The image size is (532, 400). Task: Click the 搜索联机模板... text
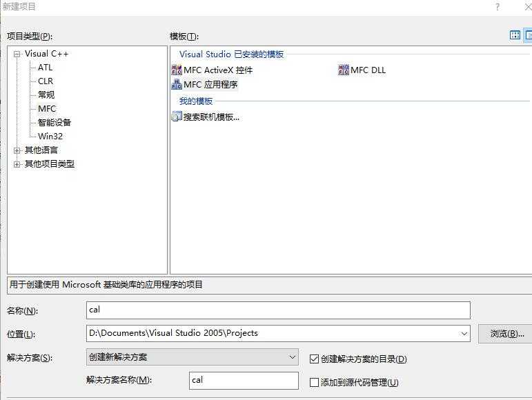(x=211, y=117)
